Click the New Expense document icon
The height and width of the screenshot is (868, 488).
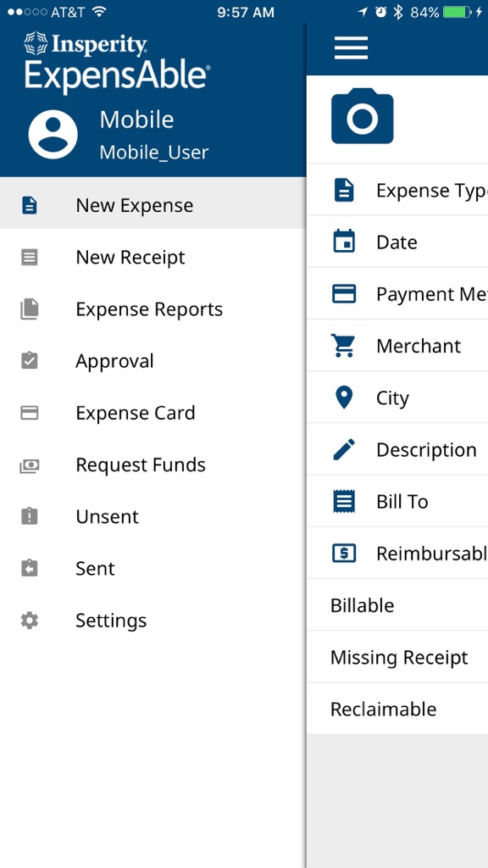click(x=30, y=205)
